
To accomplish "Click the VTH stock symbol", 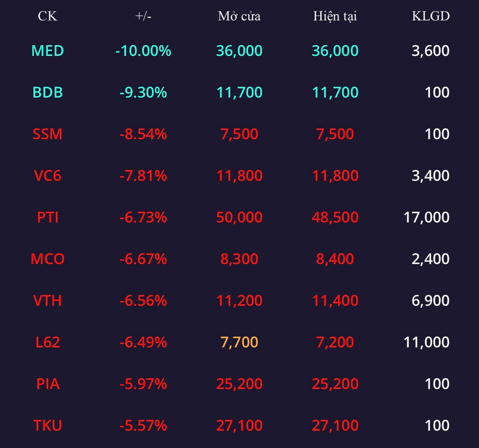I will tap(48, 300).
